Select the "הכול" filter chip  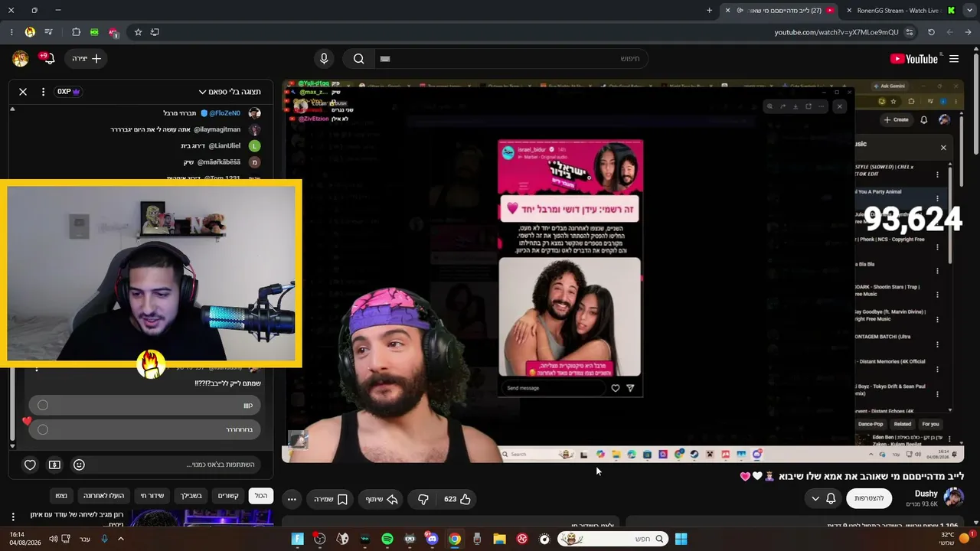coord(261,496)
